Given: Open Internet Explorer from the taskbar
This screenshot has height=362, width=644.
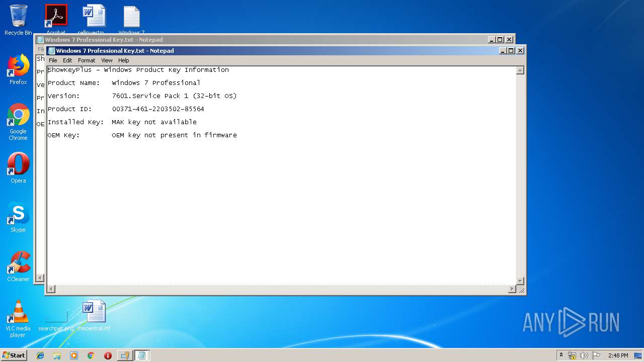Looking at the screenshot, I should 40,355.
